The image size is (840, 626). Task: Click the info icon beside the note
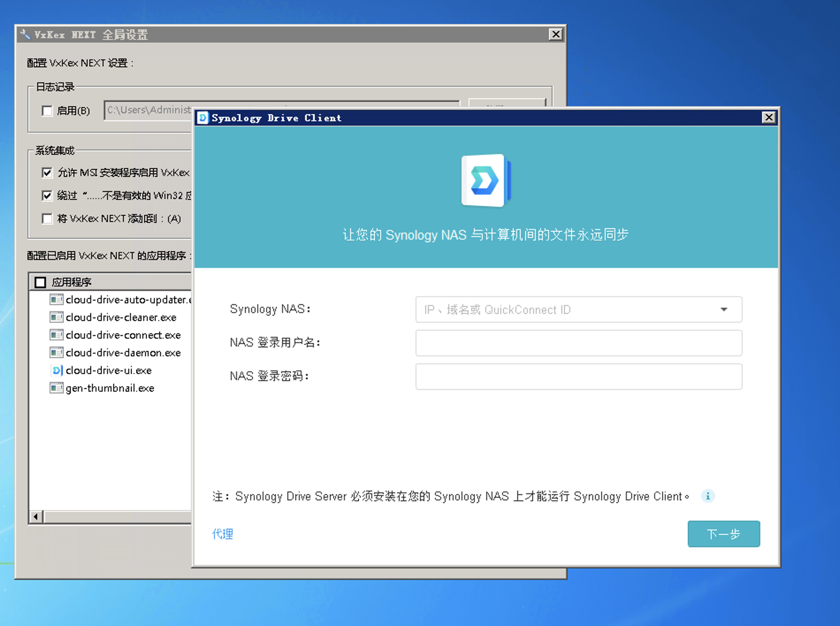(x=708, y=496)
